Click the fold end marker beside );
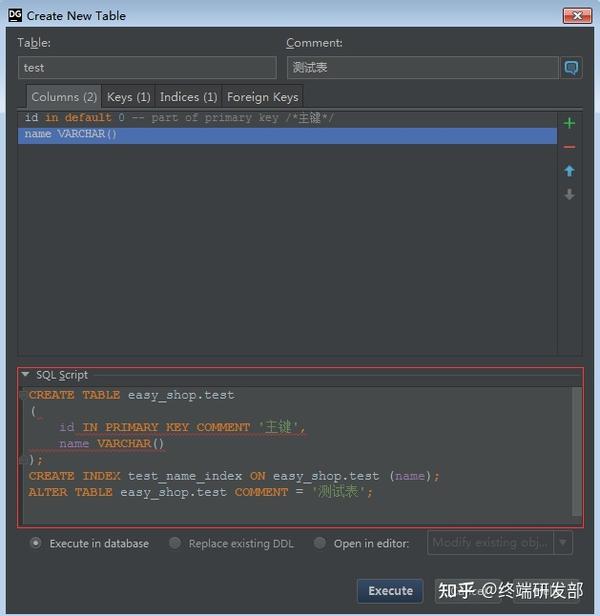 tap(23, 459)
